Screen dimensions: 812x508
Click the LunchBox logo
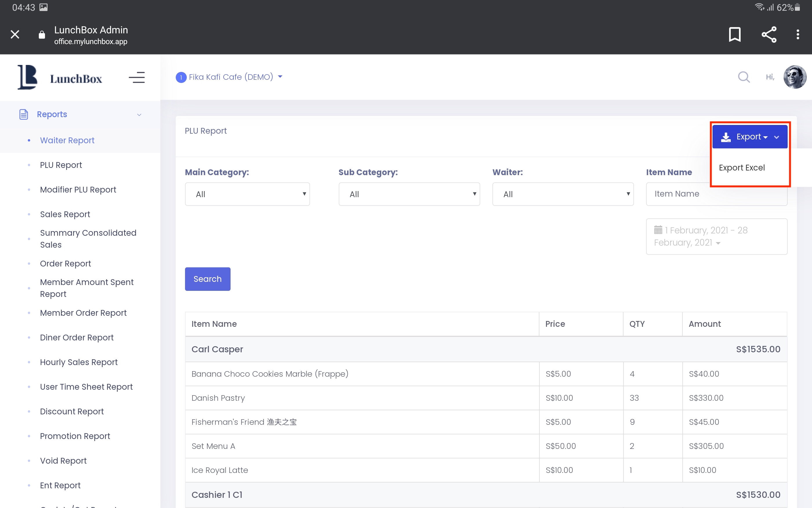pyautogui.click(x=60, y=77)
